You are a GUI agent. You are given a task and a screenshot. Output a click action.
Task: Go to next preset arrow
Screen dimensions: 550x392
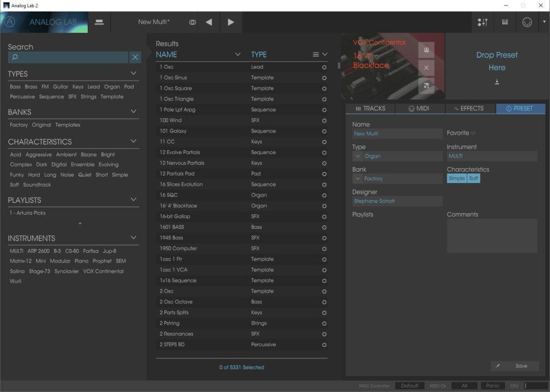231,22
